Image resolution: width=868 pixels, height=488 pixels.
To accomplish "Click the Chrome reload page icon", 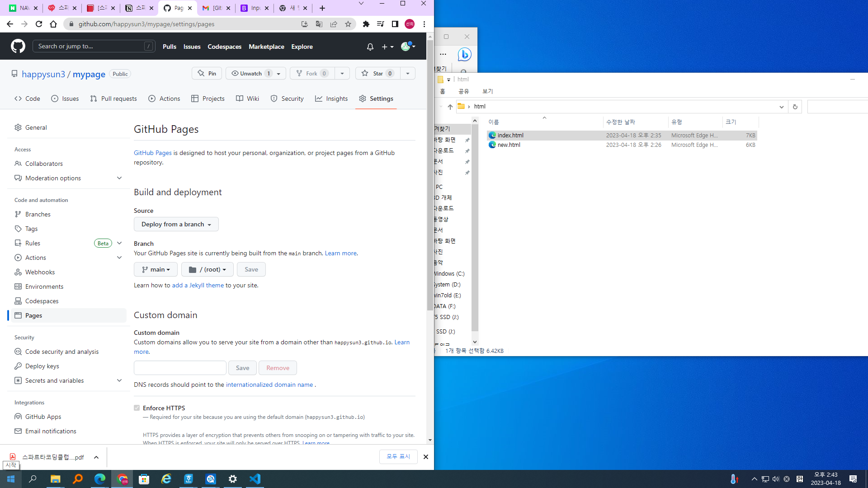I will [39, 24].
